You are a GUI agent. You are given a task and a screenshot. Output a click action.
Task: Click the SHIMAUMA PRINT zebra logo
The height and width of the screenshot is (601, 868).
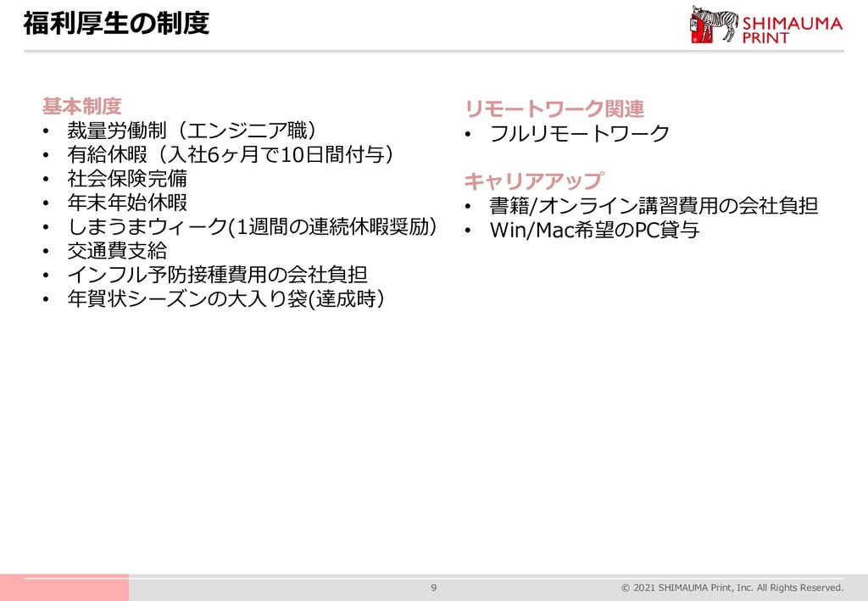(766, 25)
